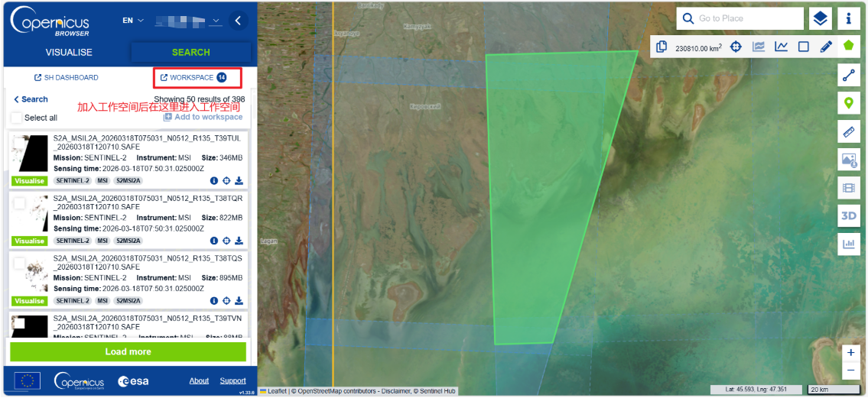868x398 pixels.
Task: Click the T38TQS result thumbnail
Action: coord(29,273)
